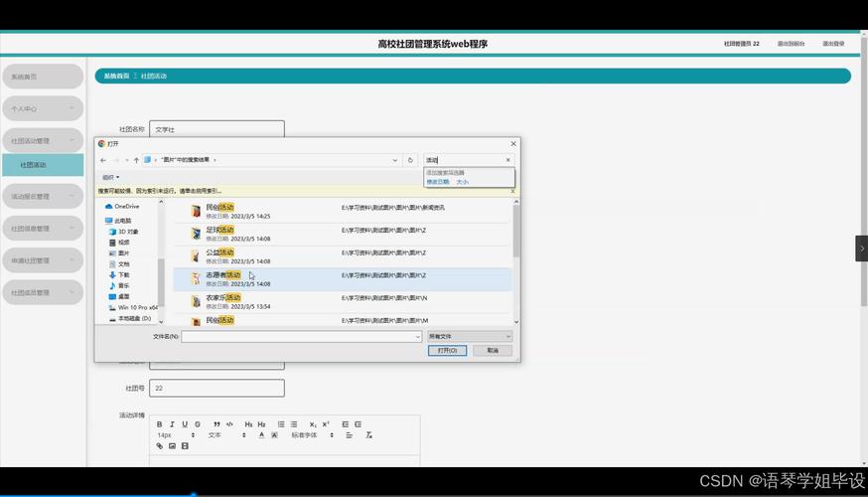
Task: Open the 音乐 folder in navigation tree
Action: [119, 286]
